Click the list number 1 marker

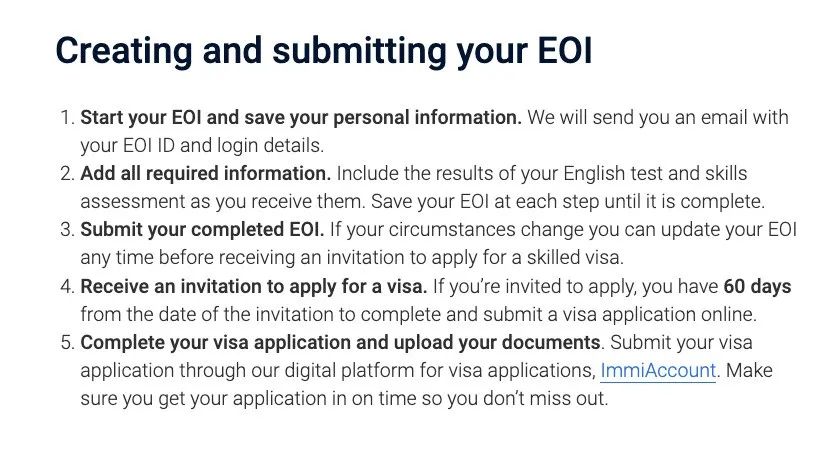tap(67, 117)
